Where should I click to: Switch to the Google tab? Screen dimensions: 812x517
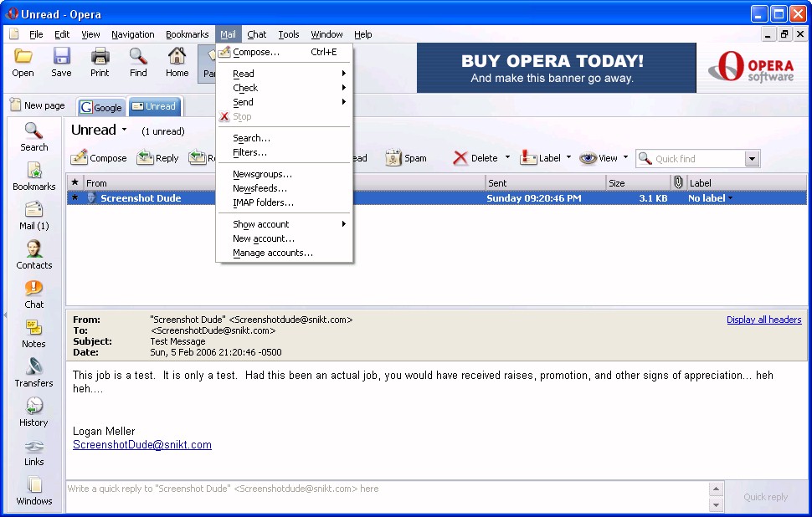point(100,107)
